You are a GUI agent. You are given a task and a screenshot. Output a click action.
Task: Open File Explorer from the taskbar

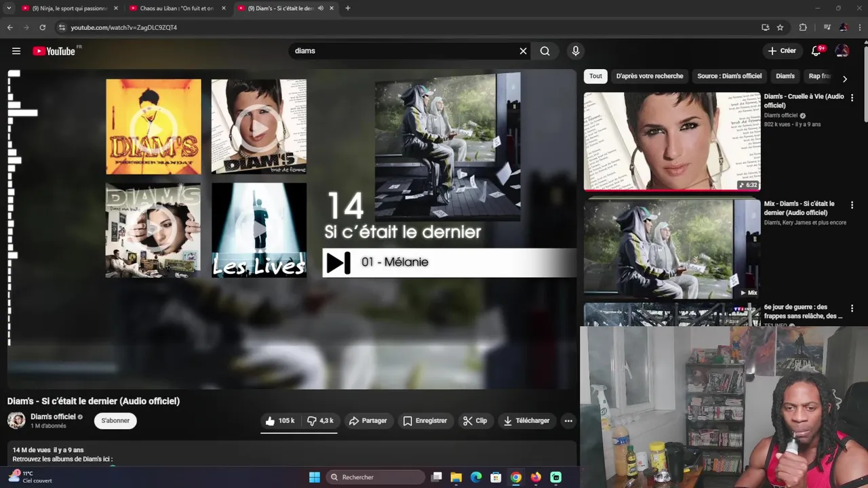(456, 477)
